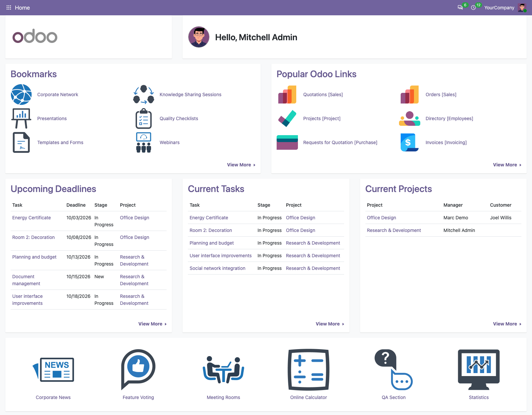
Task: Open Online Calculator icon
Action: click(x=309, y=369)
